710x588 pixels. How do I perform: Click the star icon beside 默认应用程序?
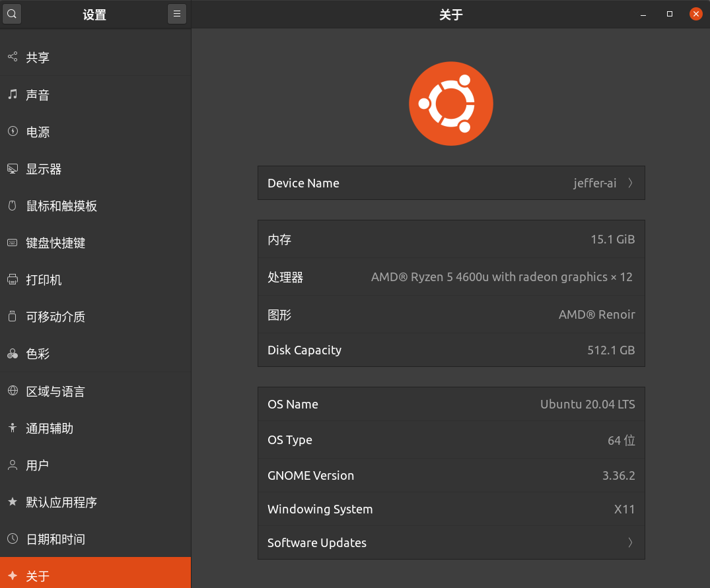pyautogui.click(x=13, y=502)
